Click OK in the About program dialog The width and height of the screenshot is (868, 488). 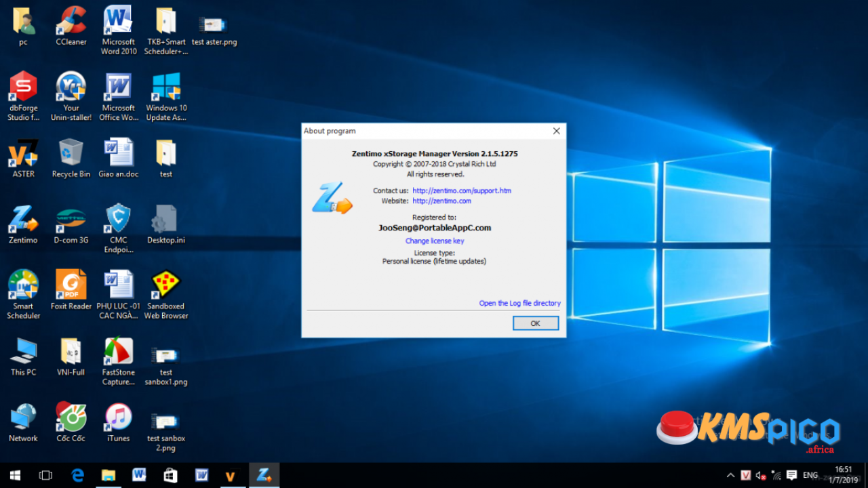point(535,323)
